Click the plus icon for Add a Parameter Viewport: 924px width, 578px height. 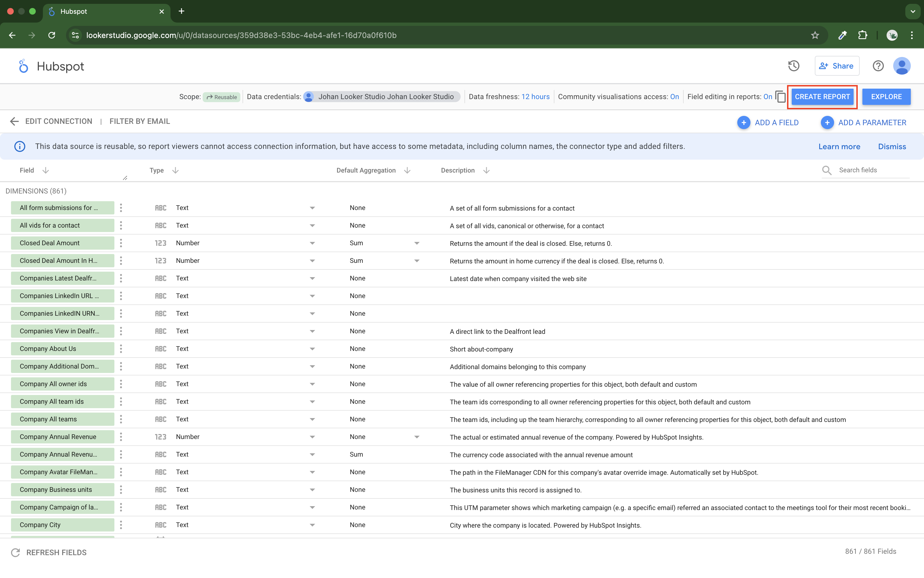(x=827, y=123)
